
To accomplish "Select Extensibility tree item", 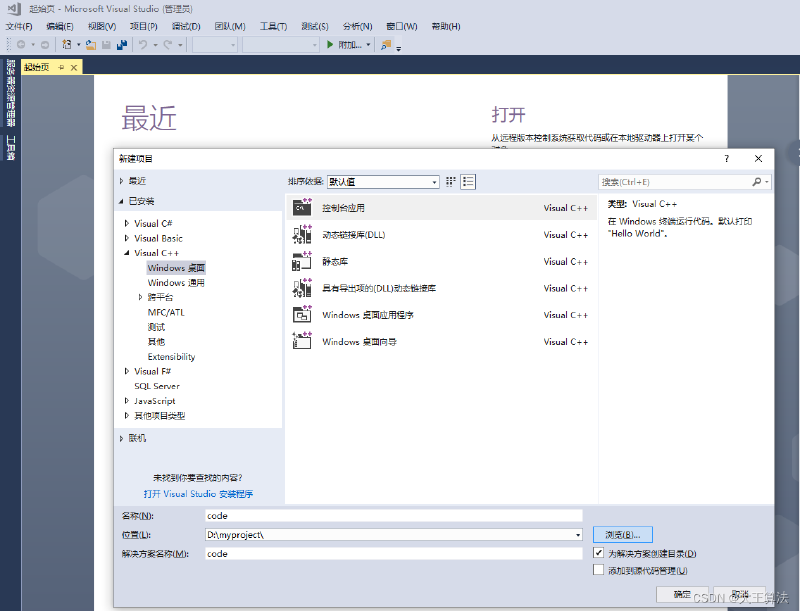I will (171, 357).
